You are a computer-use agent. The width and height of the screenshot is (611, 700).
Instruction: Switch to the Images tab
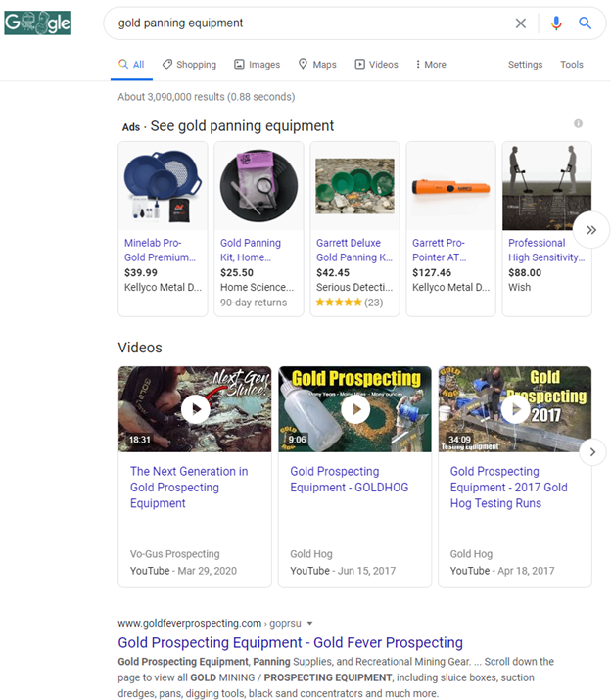(x=257, y=65)
